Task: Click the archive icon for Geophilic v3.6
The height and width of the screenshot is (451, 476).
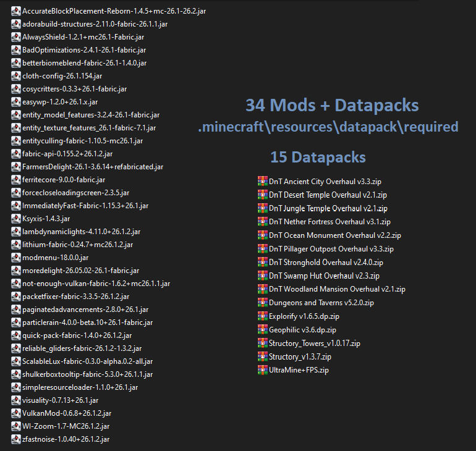Action: coord(263,329)
